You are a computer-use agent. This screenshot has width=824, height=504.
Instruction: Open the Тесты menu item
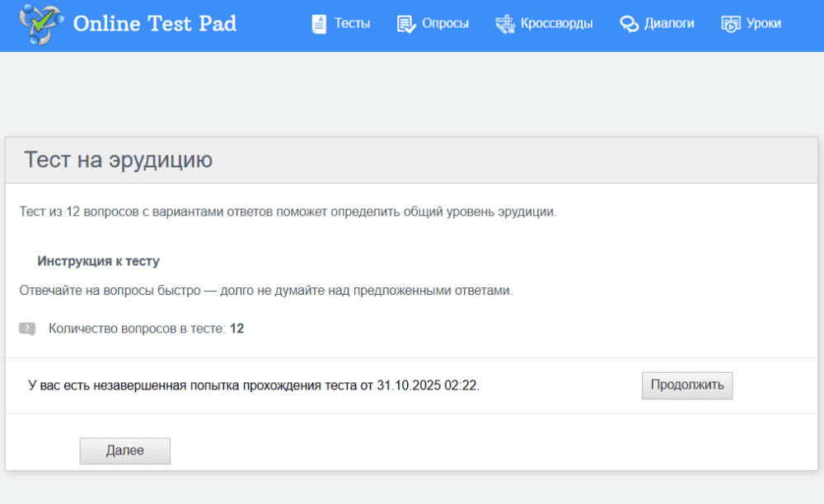pos(352,24)
